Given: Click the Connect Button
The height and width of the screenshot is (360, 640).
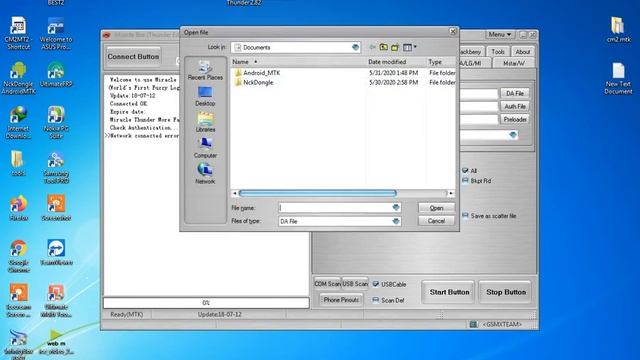Looking at the screenshot, I should (x=133, y=57).
